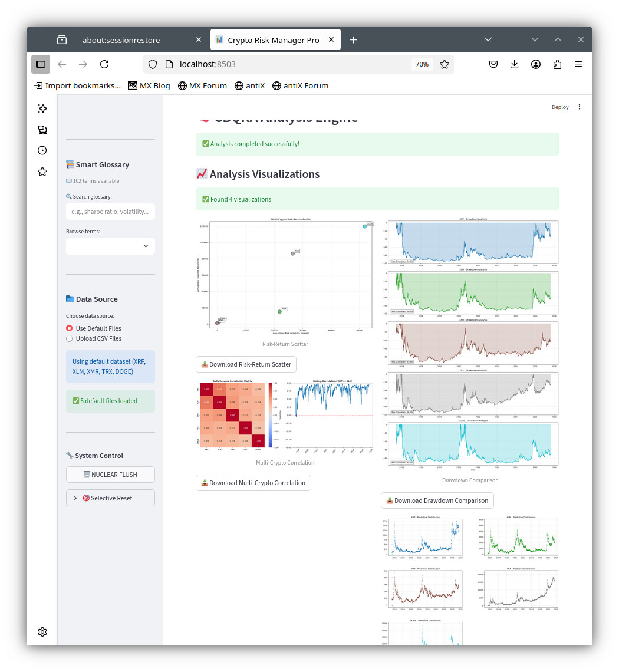Open the TRX Predictive Distribution chart

(518, 589)
